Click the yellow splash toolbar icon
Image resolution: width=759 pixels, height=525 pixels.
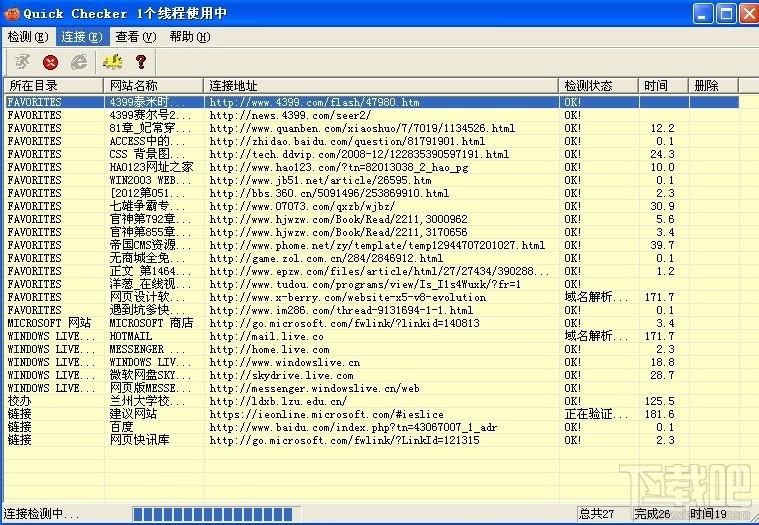tap(112, 62)
